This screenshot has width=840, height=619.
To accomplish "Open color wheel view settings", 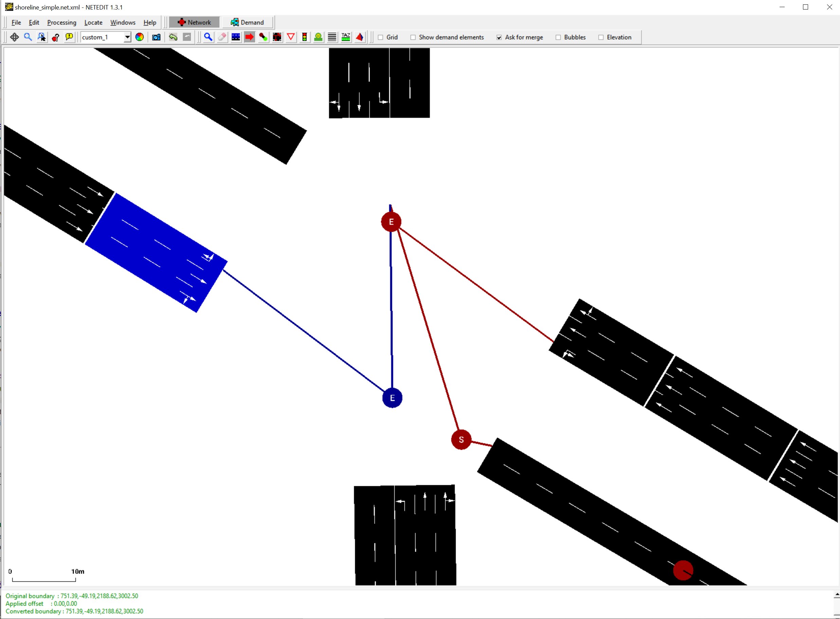I will pyautogui.click(x=139, y=37).
